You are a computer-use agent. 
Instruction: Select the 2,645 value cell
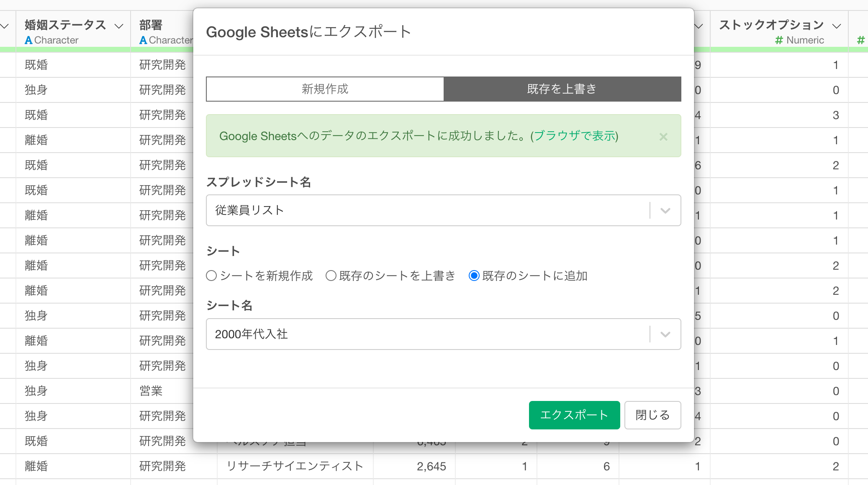[x=414, y=466]
